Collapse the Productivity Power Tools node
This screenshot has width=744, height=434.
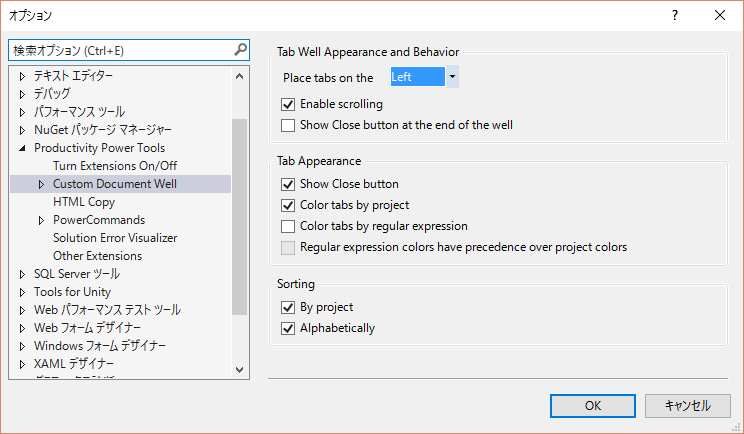[22, 148]
